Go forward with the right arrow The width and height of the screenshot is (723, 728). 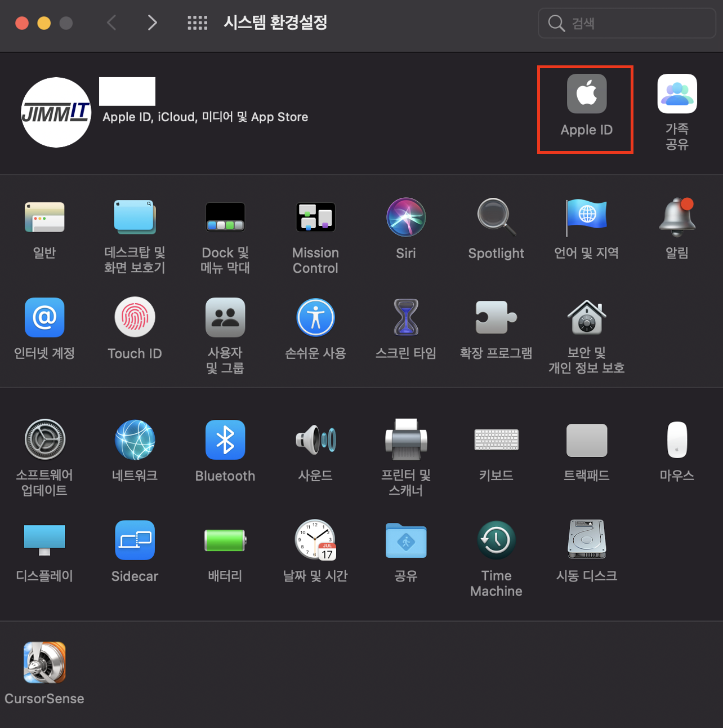coord(152,23)
